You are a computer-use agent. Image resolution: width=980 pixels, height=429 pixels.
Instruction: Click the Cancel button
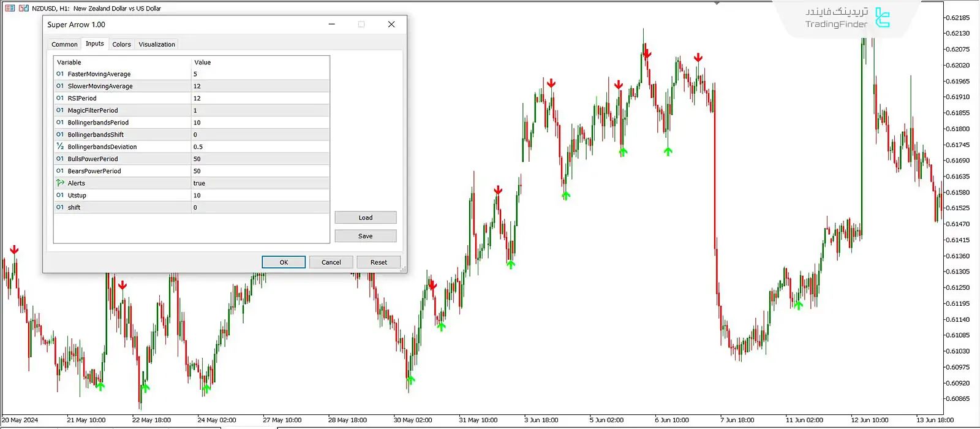point(331,262)
